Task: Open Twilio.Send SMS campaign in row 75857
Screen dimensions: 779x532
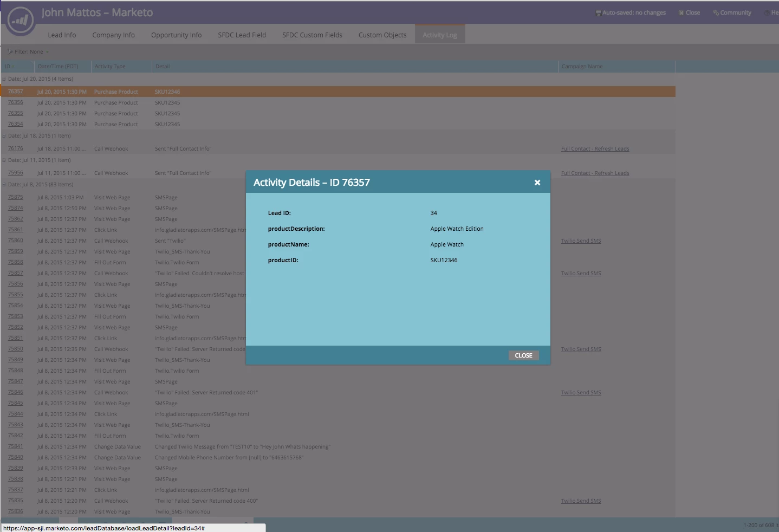Action: 581,273
